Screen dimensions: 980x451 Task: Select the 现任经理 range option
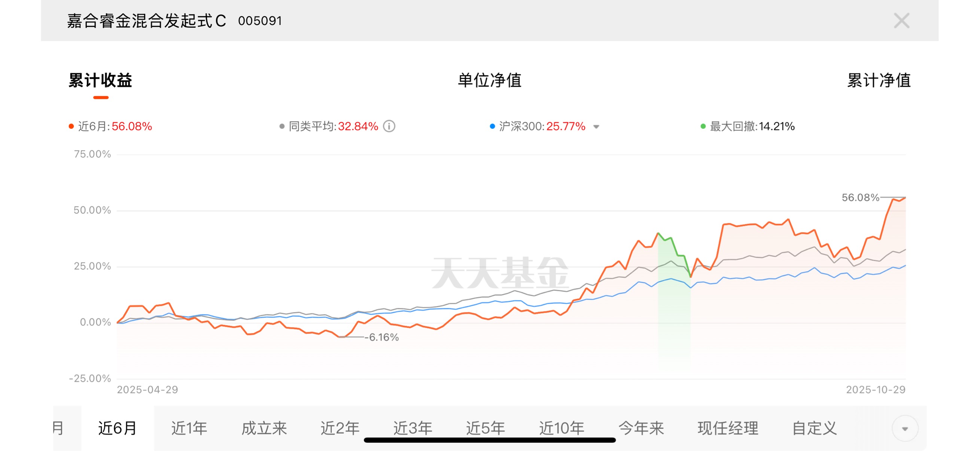point(728,428)
